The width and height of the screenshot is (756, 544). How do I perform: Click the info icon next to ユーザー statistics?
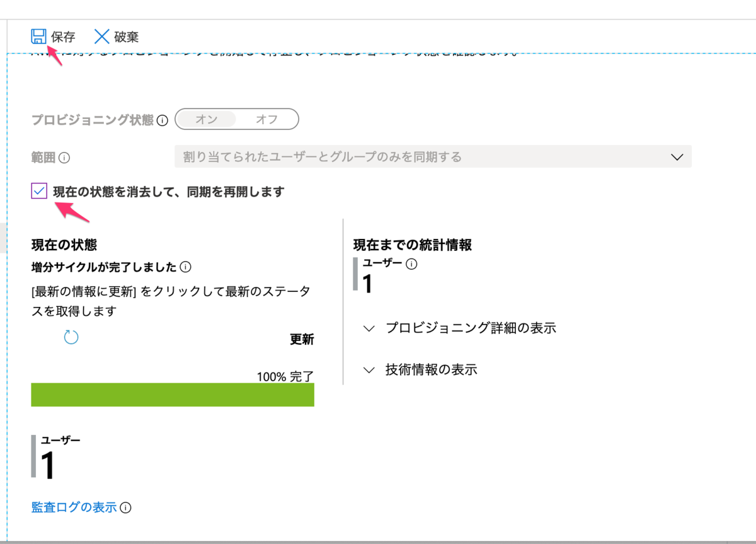coord(410,265)
